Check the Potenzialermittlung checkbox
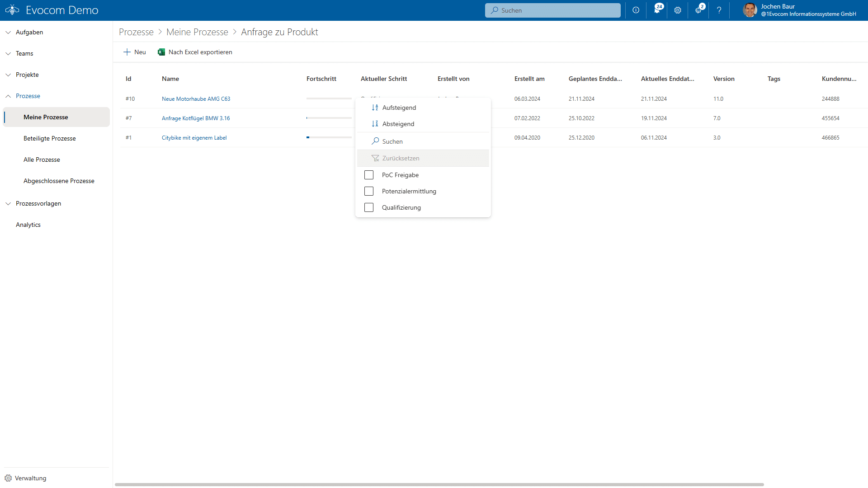868x488 pixels. pyautogui.click(x=369, y=191)
